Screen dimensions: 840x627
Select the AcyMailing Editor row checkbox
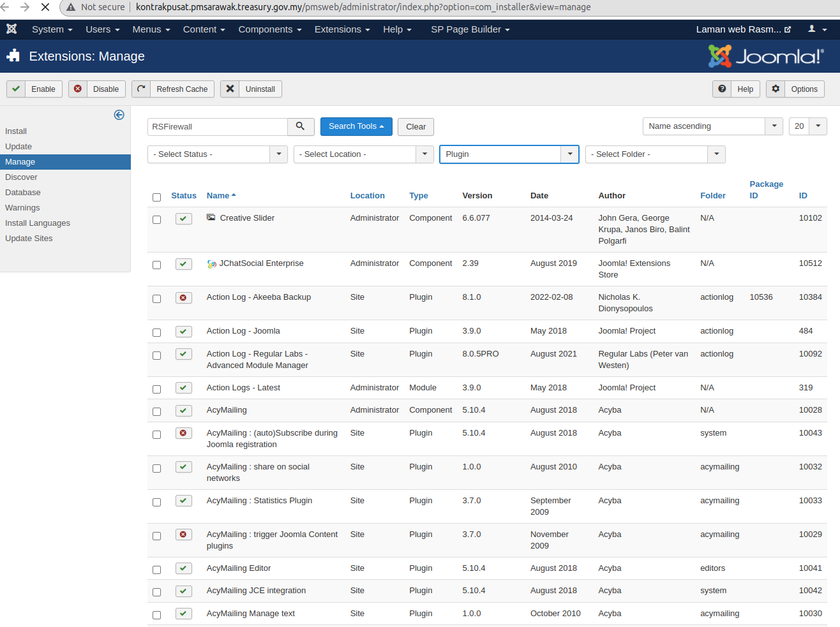(x=156, y=570)
